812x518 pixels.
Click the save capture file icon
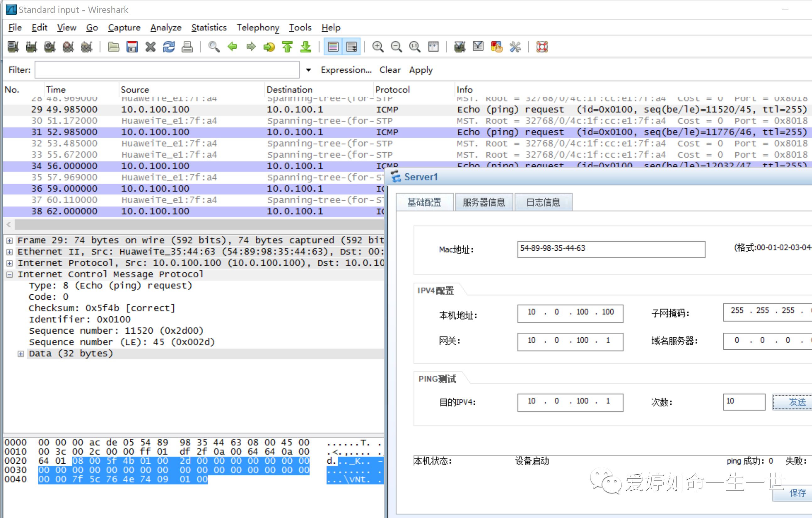(132, 46)
